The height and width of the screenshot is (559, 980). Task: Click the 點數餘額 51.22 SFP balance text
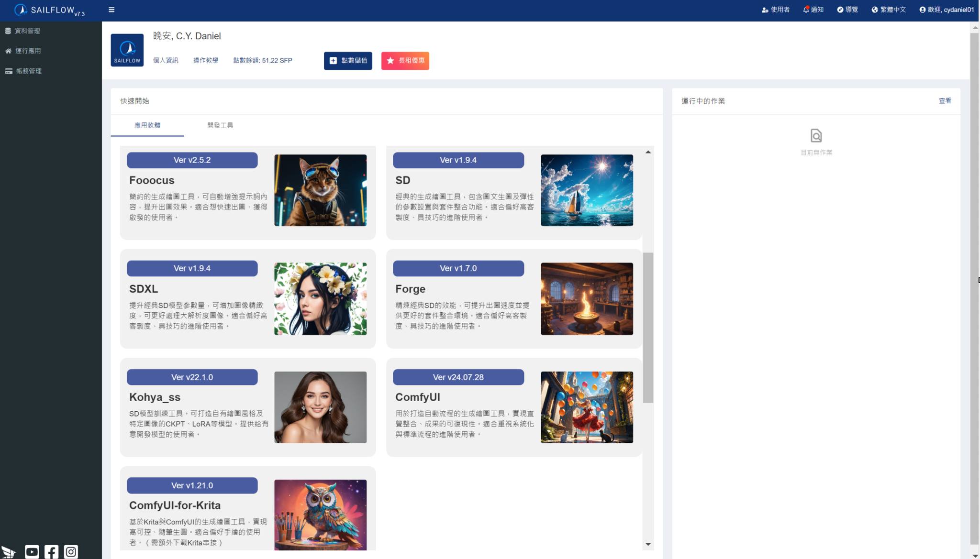[263, 60]
